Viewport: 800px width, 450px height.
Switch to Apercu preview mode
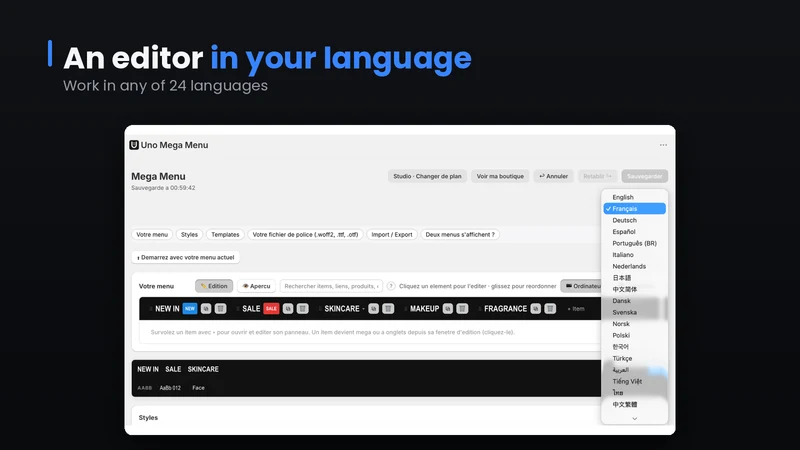[x=257, y=286]
